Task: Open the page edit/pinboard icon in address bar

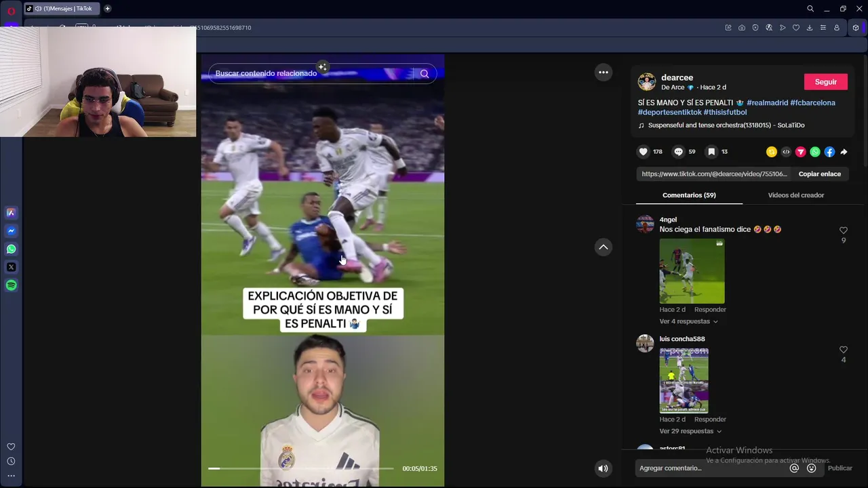Action: (x=728, y=28)
